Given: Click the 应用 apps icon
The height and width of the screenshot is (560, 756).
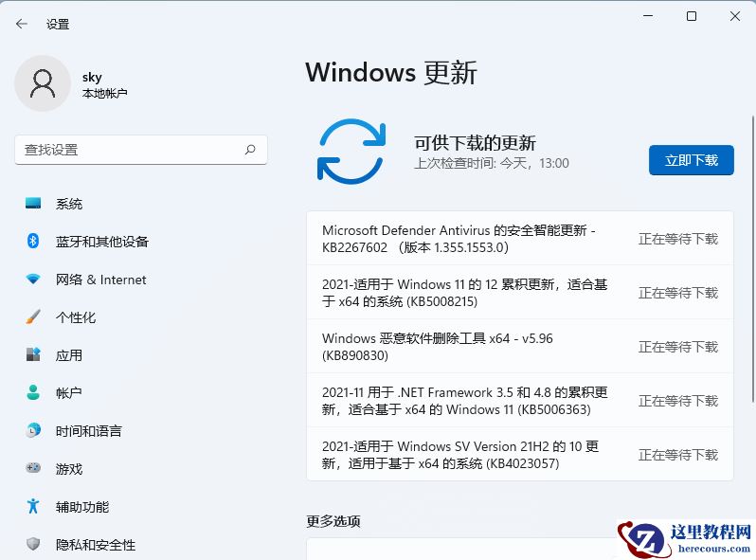Looking at the screenshot, I should 33,354.
